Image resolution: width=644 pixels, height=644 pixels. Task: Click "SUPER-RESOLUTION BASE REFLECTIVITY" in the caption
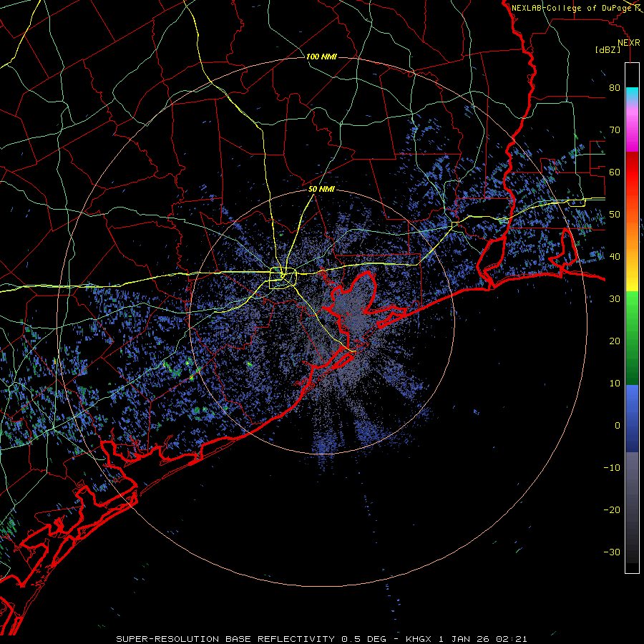click(225, 639)
